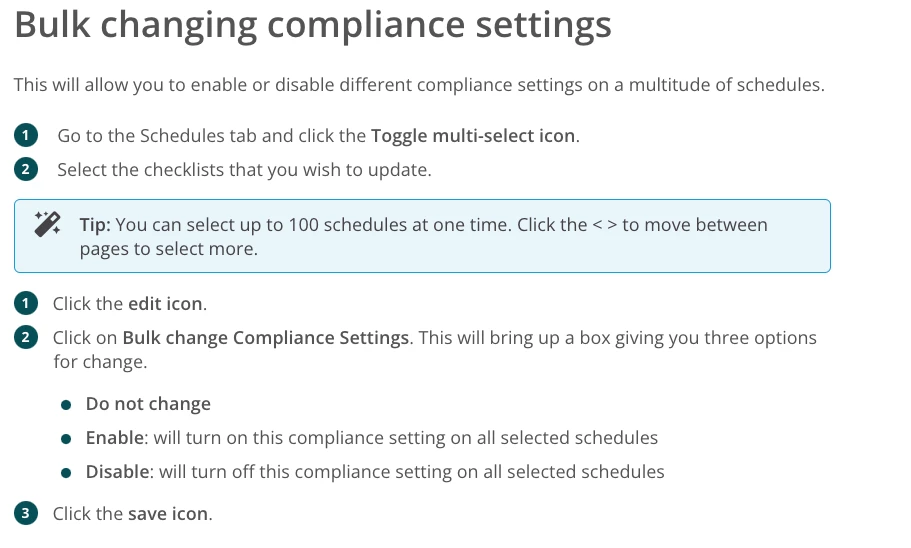911x548 pixels.
Task: Click step 2 badge beside Bulk change Compliance
Action: [x=26, y=338]
